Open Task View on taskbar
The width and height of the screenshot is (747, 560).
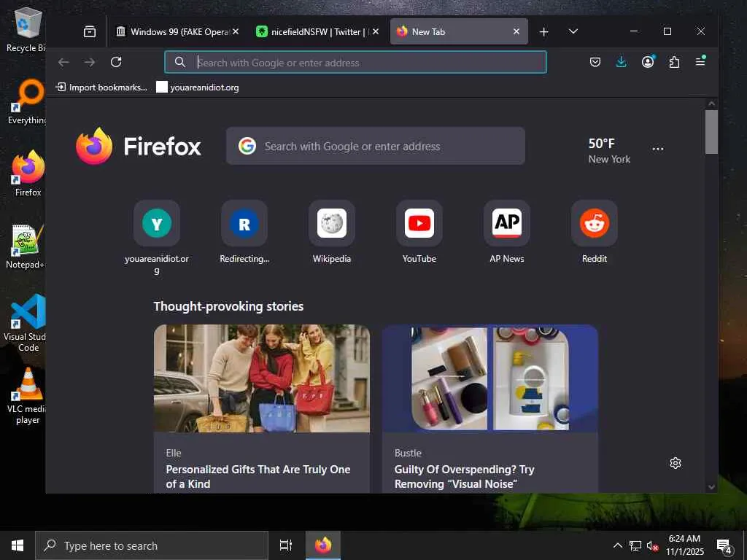tap(286, 545)
